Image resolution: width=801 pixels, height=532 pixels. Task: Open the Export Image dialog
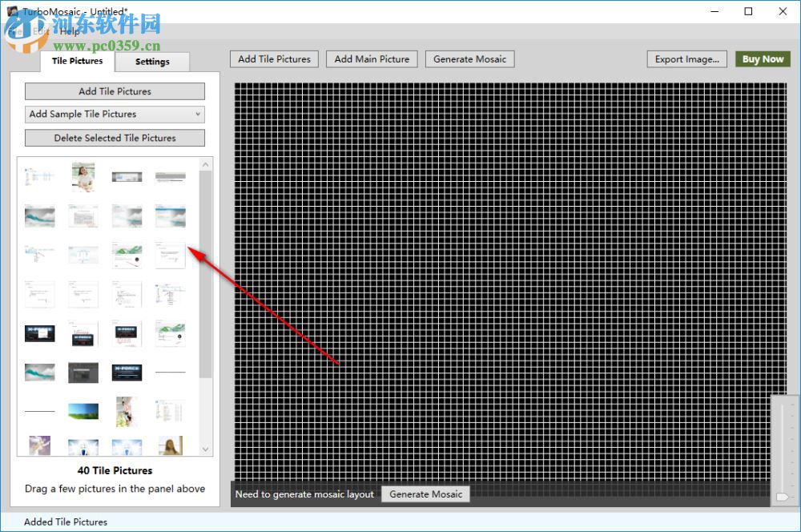point(687,59)
